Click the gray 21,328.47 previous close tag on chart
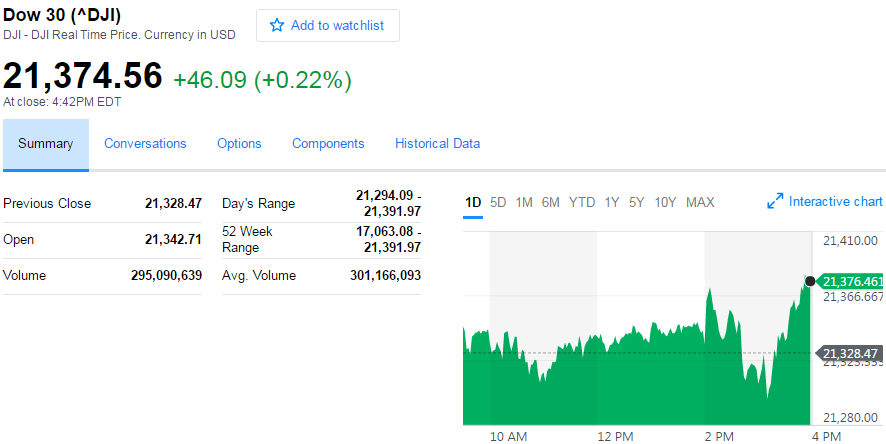The image size is (886, 444). pos(848,354)
